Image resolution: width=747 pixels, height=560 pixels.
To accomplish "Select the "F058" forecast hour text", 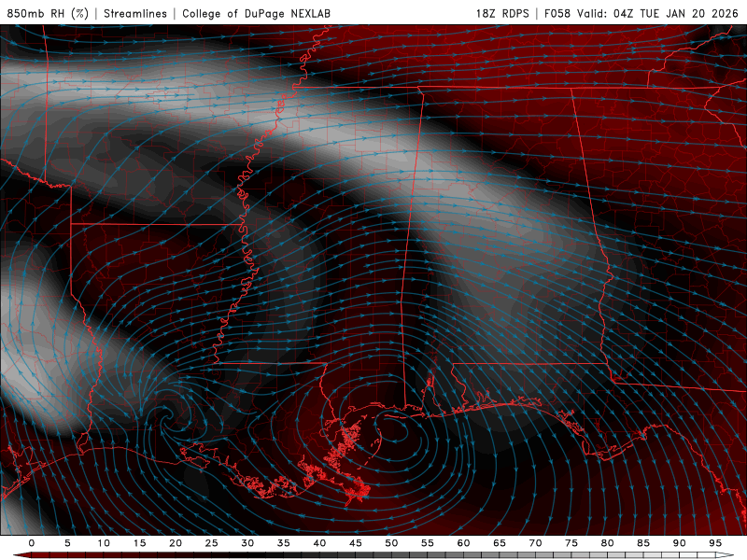I will pos(557,13).
